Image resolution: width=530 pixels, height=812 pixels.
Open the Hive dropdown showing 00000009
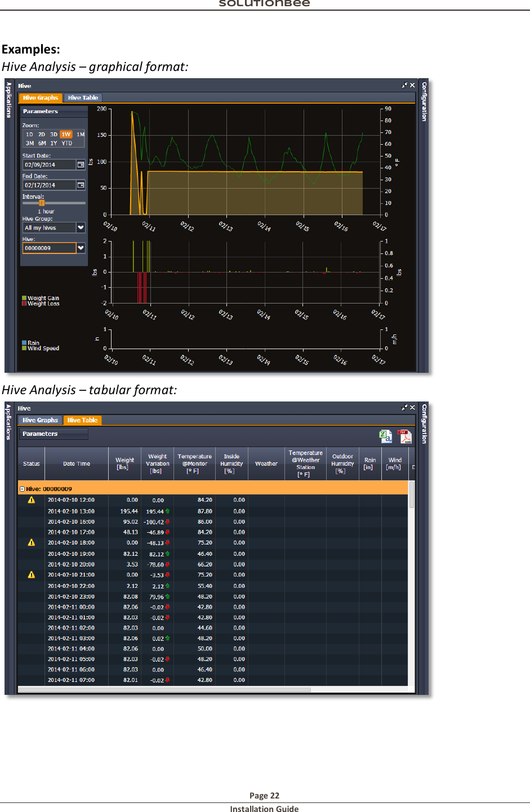point(81,248)
